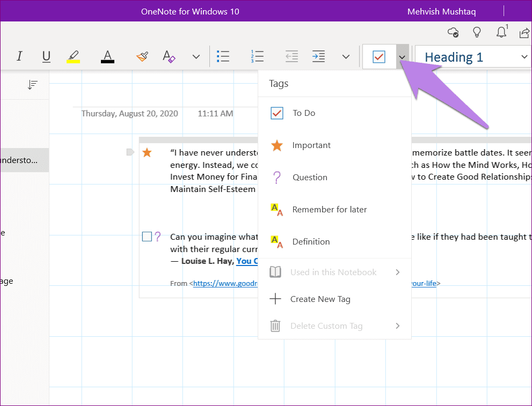Open the notifications bell icon
Viewport: 532px width, 406px height.
point(501,32)
